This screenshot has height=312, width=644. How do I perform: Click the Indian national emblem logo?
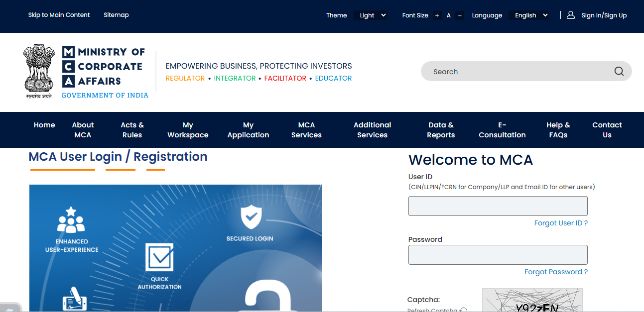point(39,71)
